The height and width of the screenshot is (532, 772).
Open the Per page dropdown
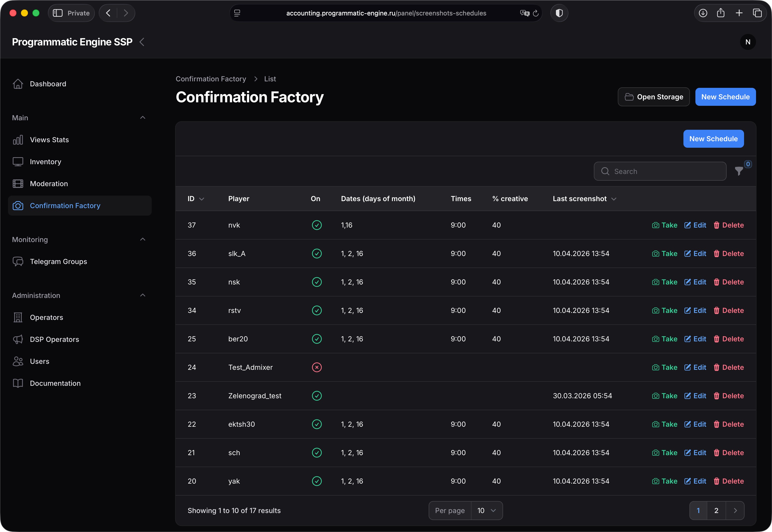point(486,510)
